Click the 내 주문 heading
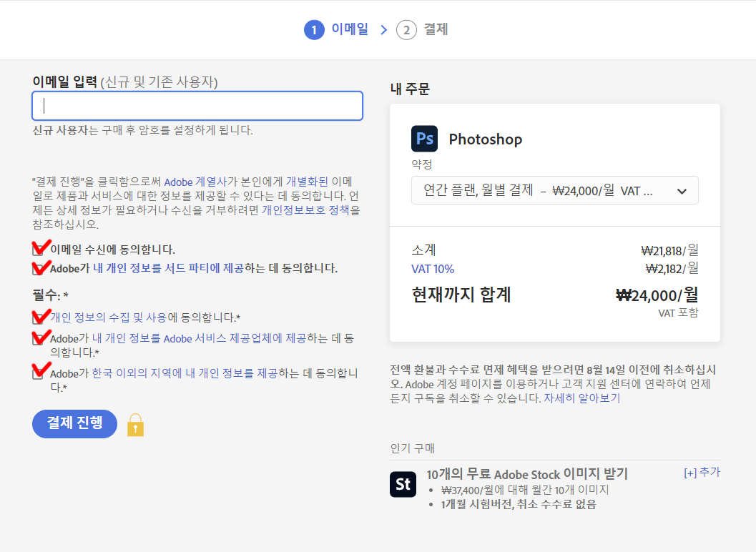This screenshot has width=756, height=552. pos(410,89)
